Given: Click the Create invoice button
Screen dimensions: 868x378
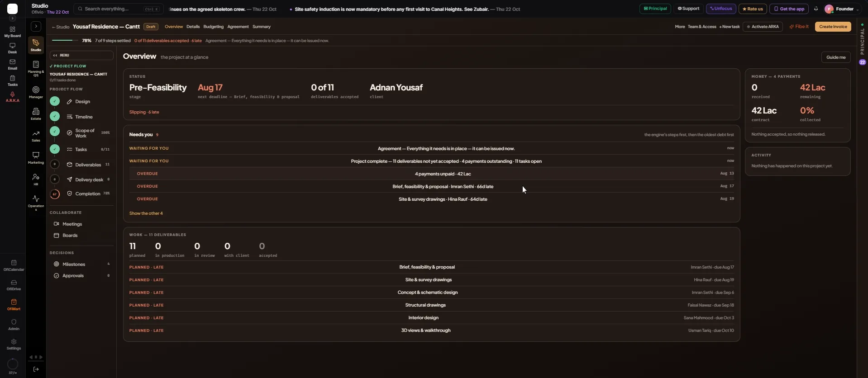Looking at the screenshot, I should click(833, 27).
